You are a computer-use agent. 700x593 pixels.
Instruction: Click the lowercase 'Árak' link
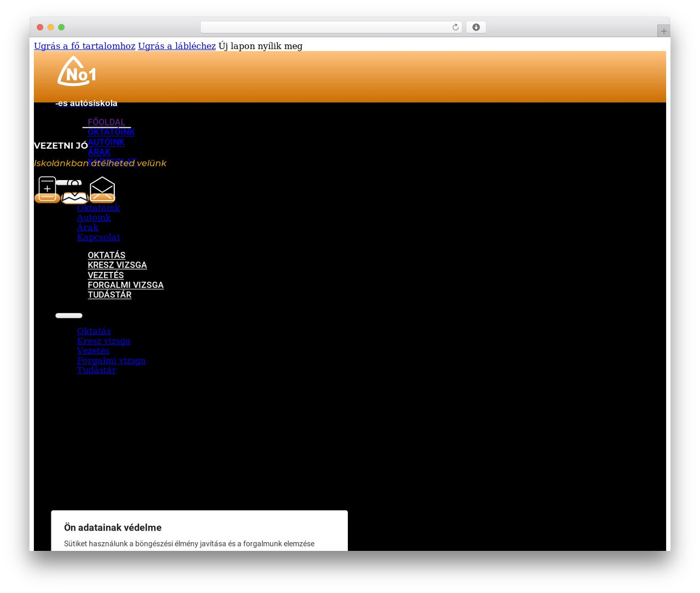pyautogui.click(x=87, y=228)
